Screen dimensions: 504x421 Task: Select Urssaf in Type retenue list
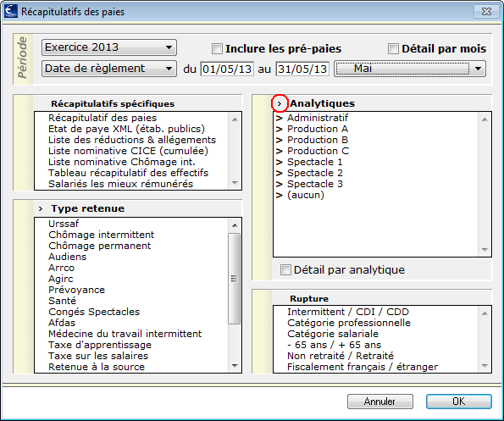tap(64, 224)
